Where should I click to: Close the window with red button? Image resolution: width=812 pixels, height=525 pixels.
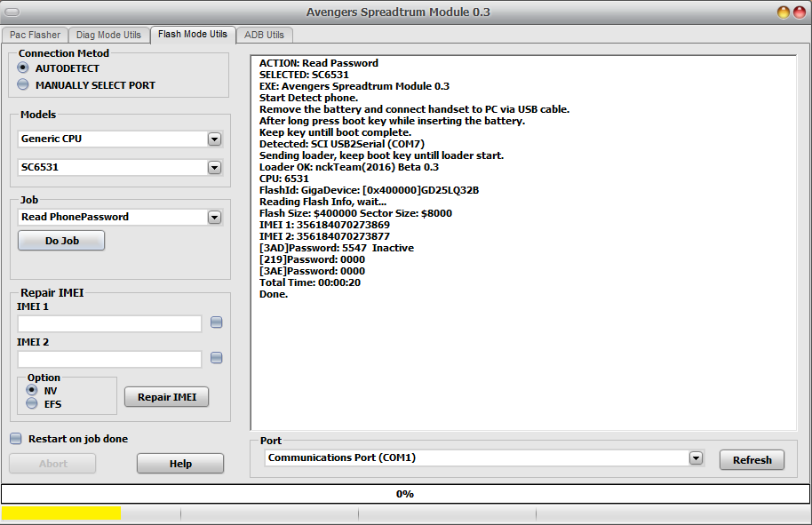pos(800,12)
